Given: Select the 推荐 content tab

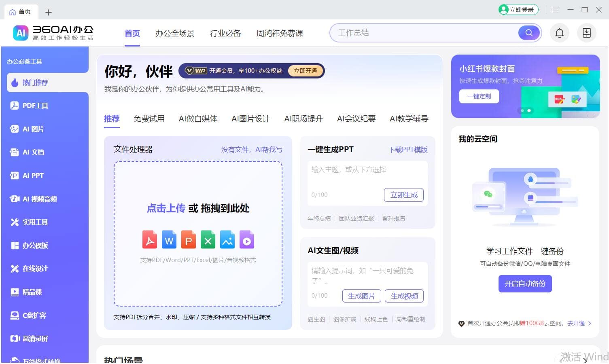Looking at the screenshot, I should click(x=112, y=119).
